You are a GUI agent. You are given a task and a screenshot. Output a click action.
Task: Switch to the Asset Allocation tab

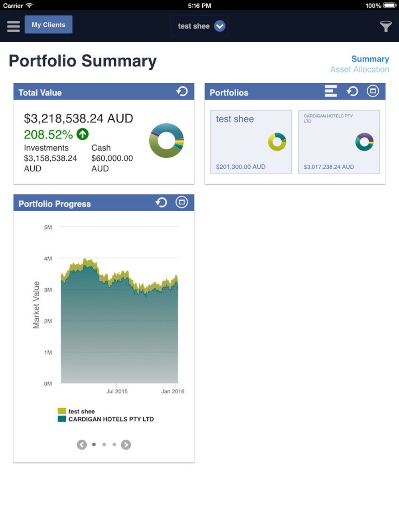(x=359, y=69)
